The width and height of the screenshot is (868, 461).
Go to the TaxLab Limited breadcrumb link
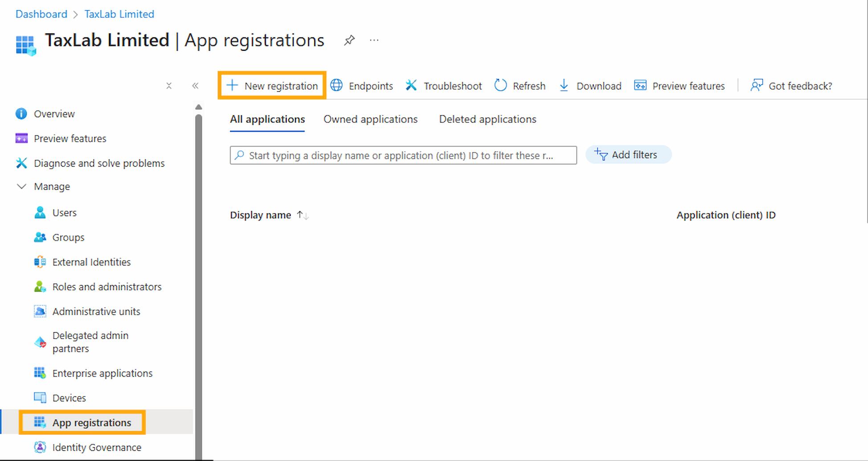pos(119,14)
